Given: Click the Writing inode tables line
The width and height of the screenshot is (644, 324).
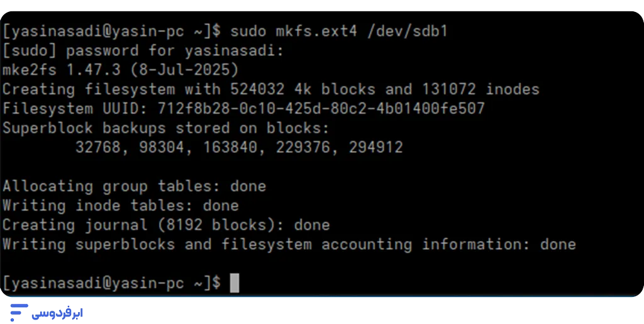Looking at the screenshot, I should pos(120,205).
